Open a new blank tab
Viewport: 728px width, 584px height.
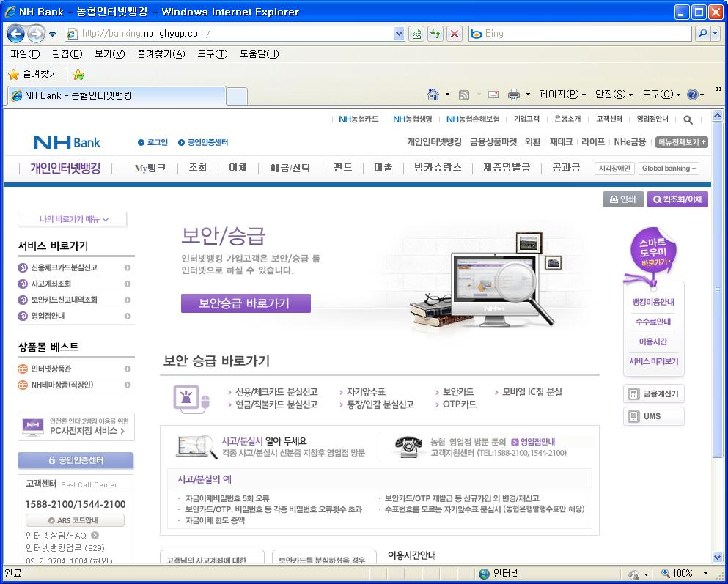point(237,97)
